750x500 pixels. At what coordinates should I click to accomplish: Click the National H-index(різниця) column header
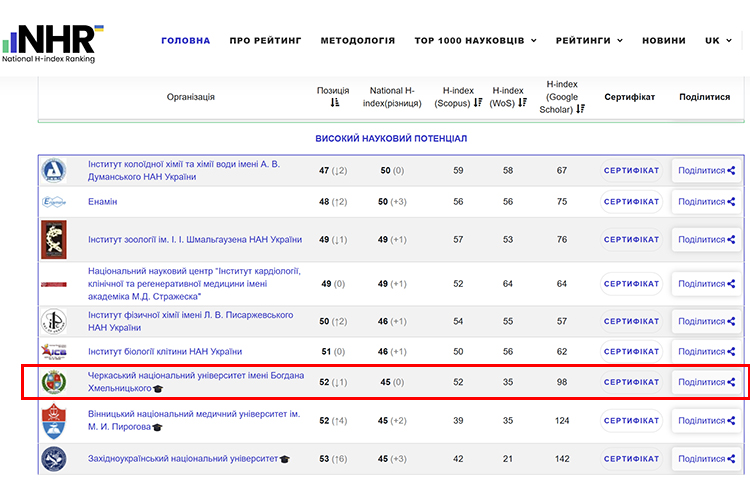392,97
